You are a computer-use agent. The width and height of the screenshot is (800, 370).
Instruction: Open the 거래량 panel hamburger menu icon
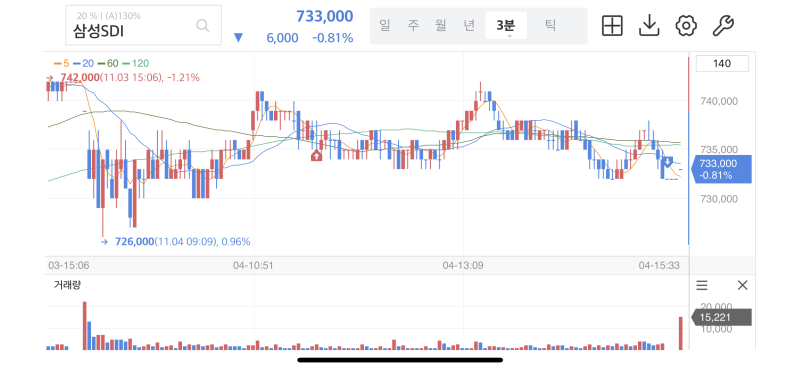(x=702, y=285)
